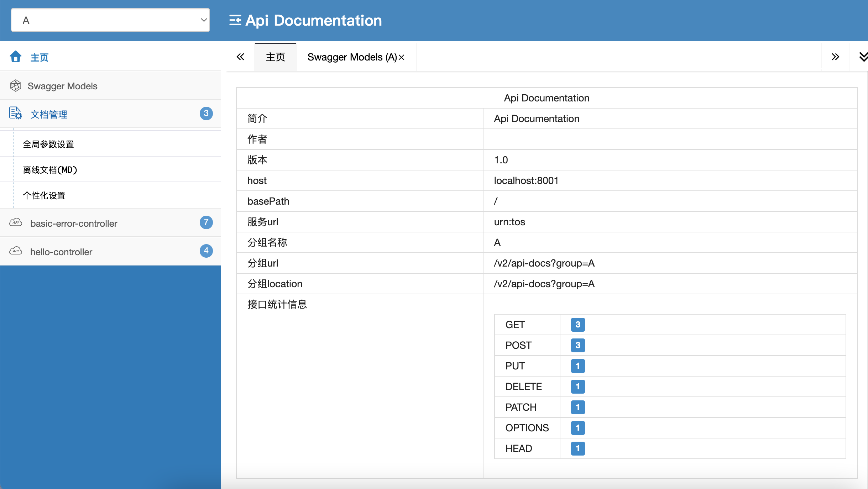Open 全局参数设置 settings page
This screenshot has width=868, height=489.
[x=48, y=144]
